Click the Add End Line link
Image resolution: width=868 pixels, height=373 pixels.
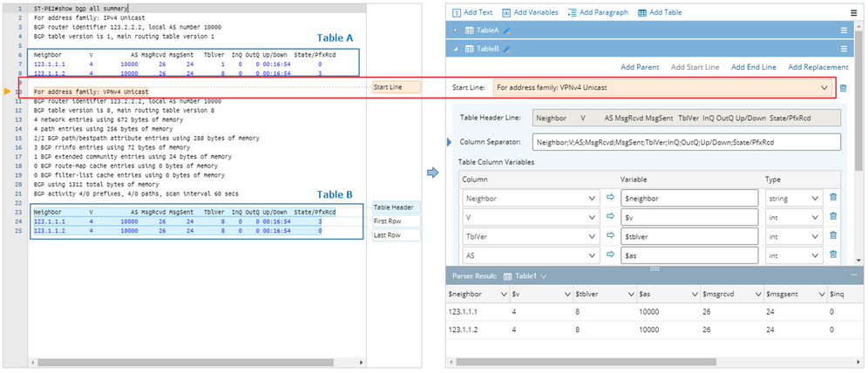click(754, 67)
